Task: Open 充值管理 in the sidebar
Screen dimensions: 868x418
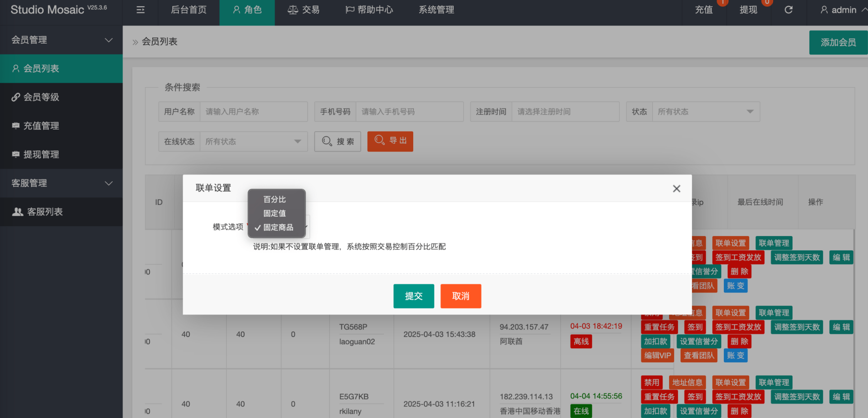Action: coord(41,126)
